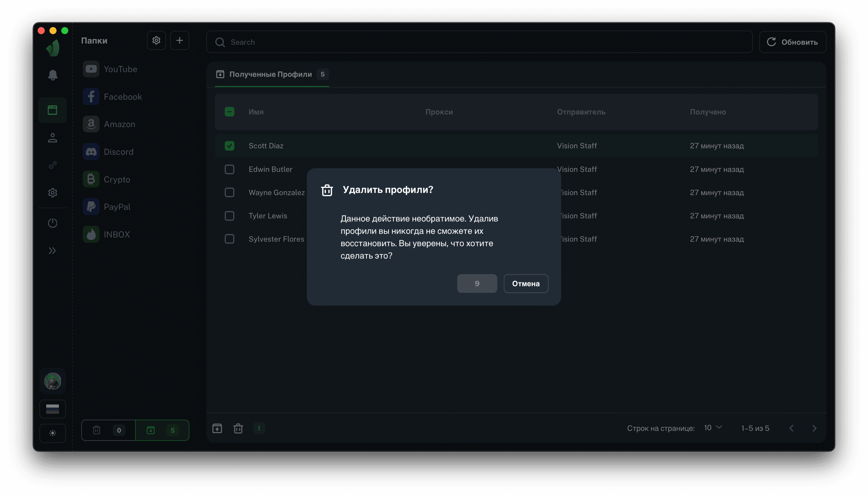Add a new folder with plus button
This screenshot has width=868, height=495.
[179, 40]
